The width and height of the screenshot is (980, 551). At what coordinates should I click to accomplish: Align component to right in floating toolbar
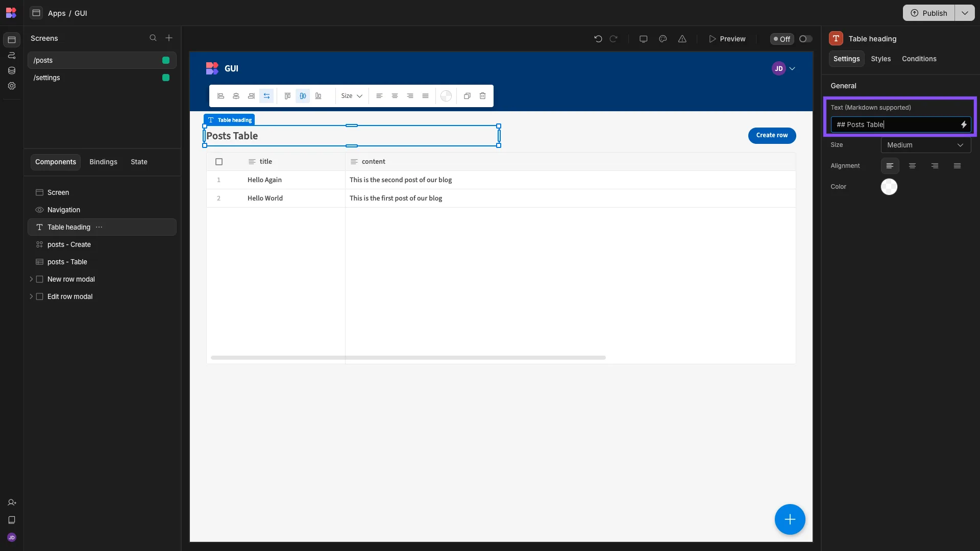tap(251, 96)
